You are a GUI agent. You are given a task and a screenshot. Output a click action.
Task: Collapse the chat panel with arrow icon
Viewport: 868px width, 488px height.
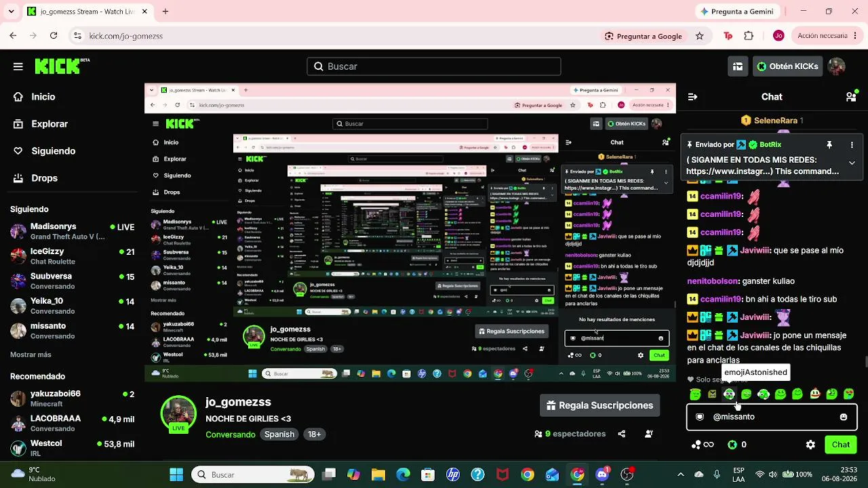pos(692,97)
